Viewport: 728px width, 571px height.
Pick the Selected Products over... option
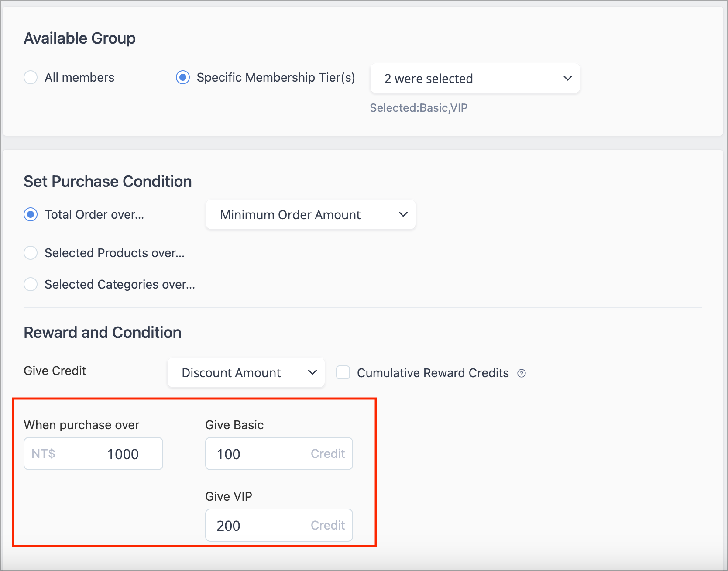31,253
